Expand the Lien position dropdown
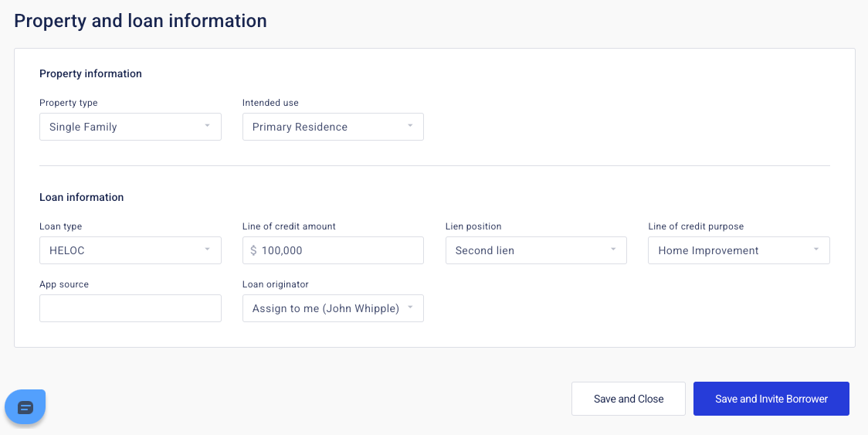This screenshot has height=435, width=868. 536,250
